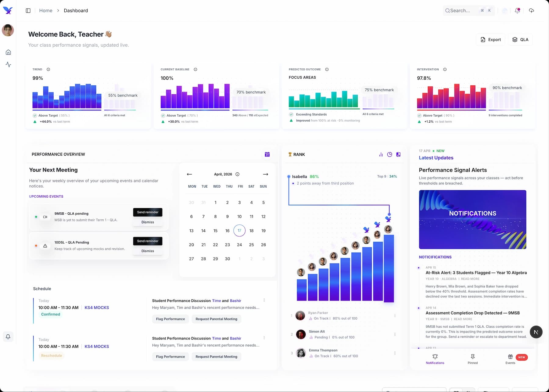The width and height of the screenshot is (549, 392).
Task: Click the info icon next to Trend
Action: (48, 69)
